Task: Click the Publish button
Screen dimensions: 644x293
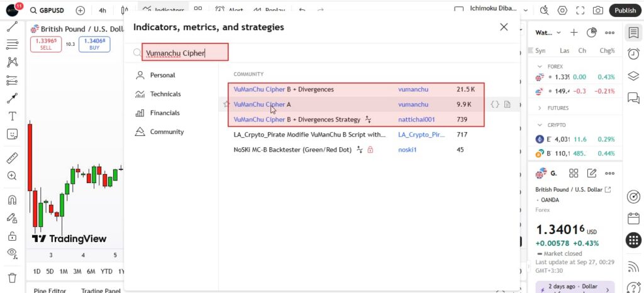Action: coord(625,10)
